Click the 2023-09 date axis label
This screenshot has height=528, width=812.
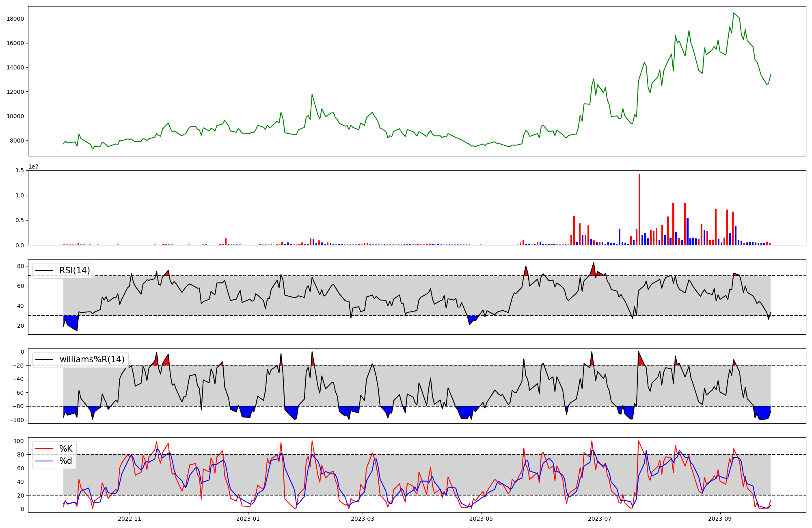pyautogui.click(x=720, y=519)
